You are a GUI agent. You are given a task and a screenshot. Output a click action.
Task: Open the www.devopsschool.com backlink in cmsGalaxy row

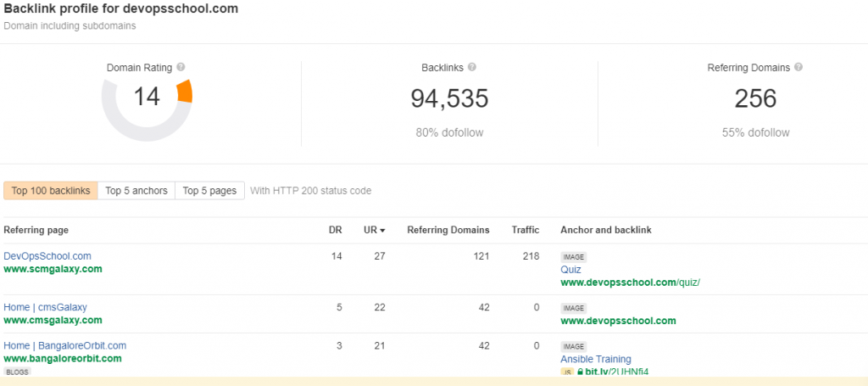pos(618,321)
